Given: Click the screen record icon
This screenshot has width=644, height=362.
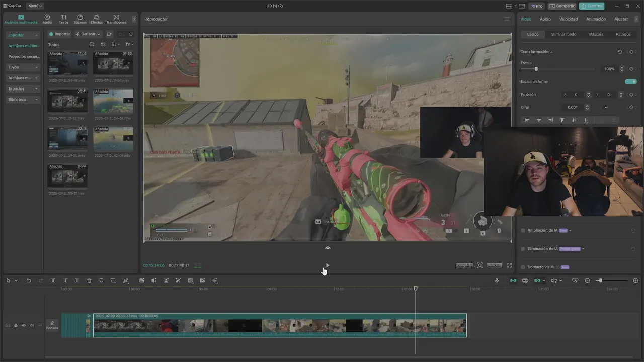Looking at the screenshot, I should pyautogui.click(x=109, y=34).
